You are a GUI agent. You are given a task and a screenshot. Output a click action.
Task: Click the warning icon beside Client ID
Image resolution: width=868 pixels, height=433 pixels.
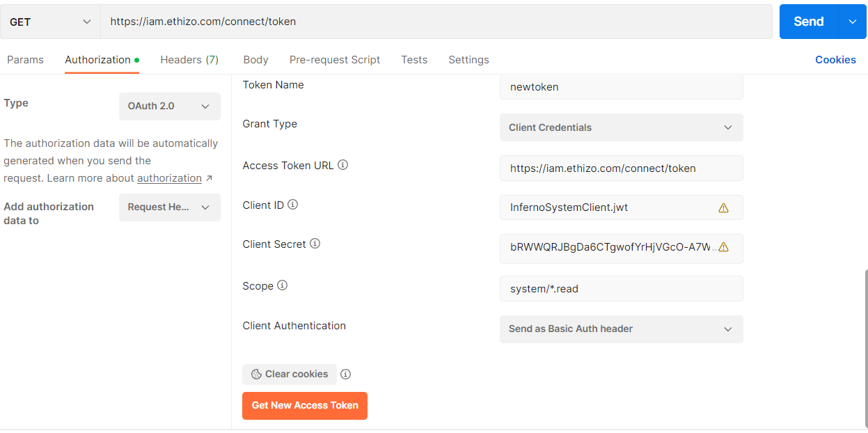(x=723, y=207)
